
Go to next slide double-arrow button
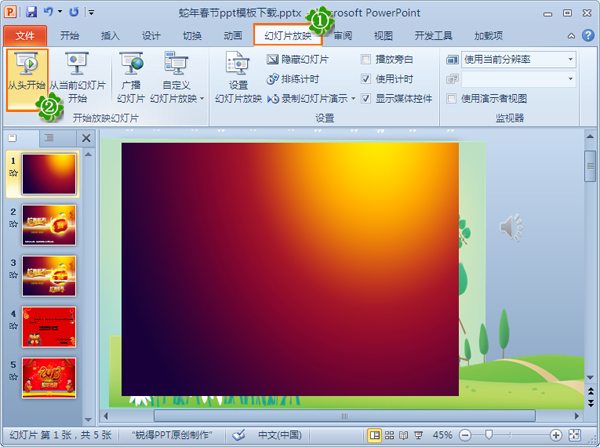tap(590, 403)
